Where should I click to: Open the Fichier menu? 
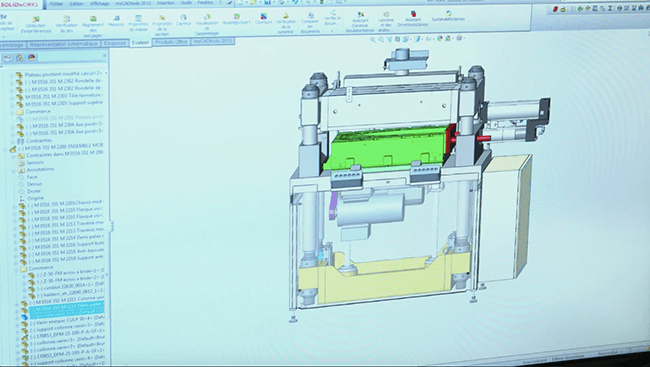pyautogui.click(x=56, y=4)
